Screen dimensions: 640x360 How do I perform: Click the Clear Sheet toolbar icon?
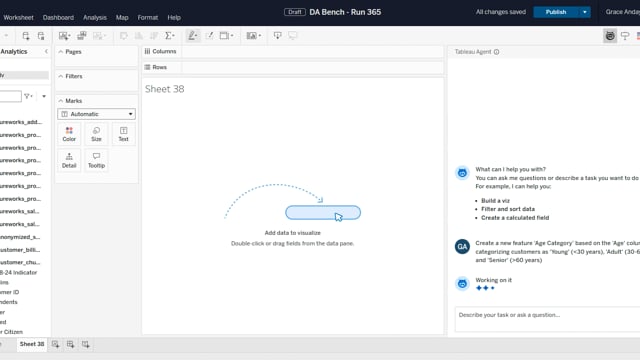click(98, 36)
